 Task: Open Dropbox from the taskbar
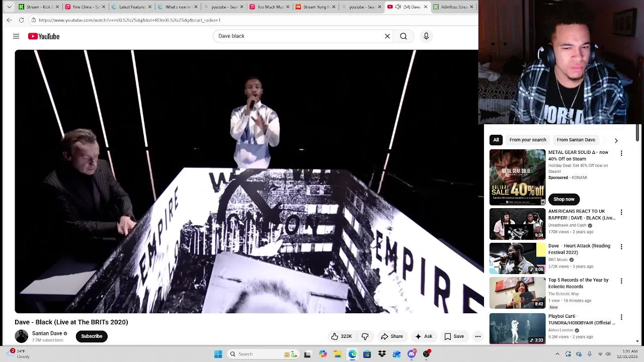pos(382,354)
